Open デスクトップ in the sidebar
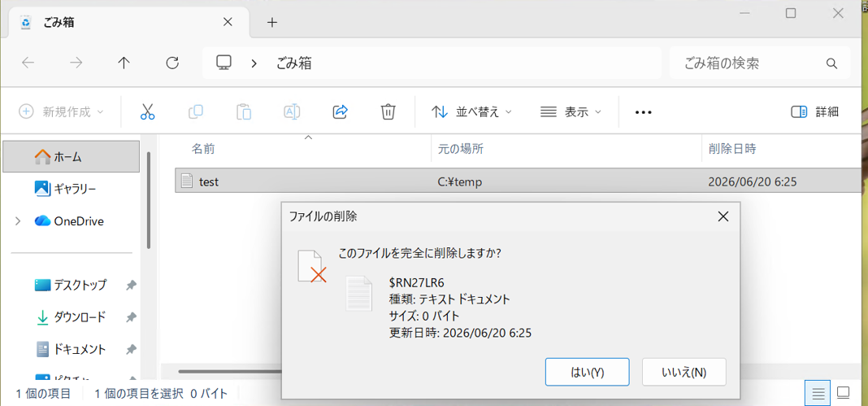This screenshot has height=406, width=868. pyautogui.click(x=72, y=286)
